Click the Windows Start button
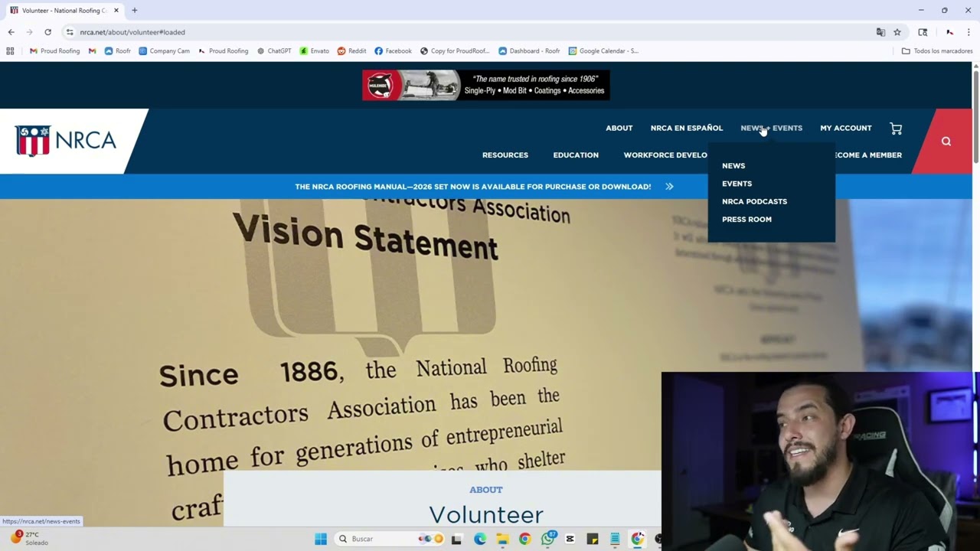980x551 pixels. (321, 539)
